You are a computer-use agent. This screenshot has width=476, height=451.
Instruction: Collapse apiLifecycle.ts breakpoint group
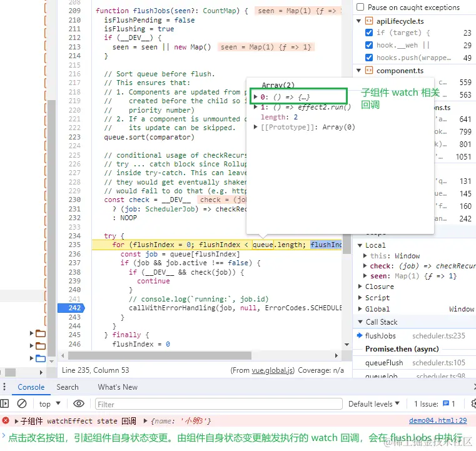359,21
